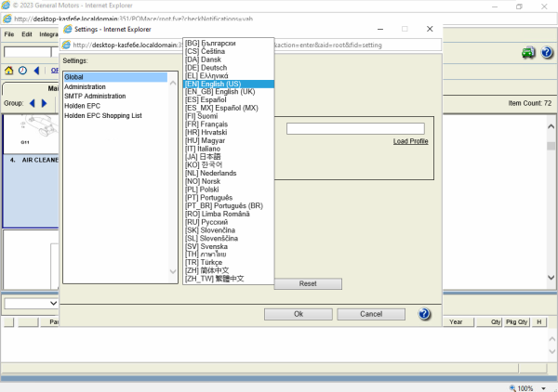Select Holden EPC Shopping List setting
The height and width of the screenshot is (392, 558).
click(x=103, y=115)
